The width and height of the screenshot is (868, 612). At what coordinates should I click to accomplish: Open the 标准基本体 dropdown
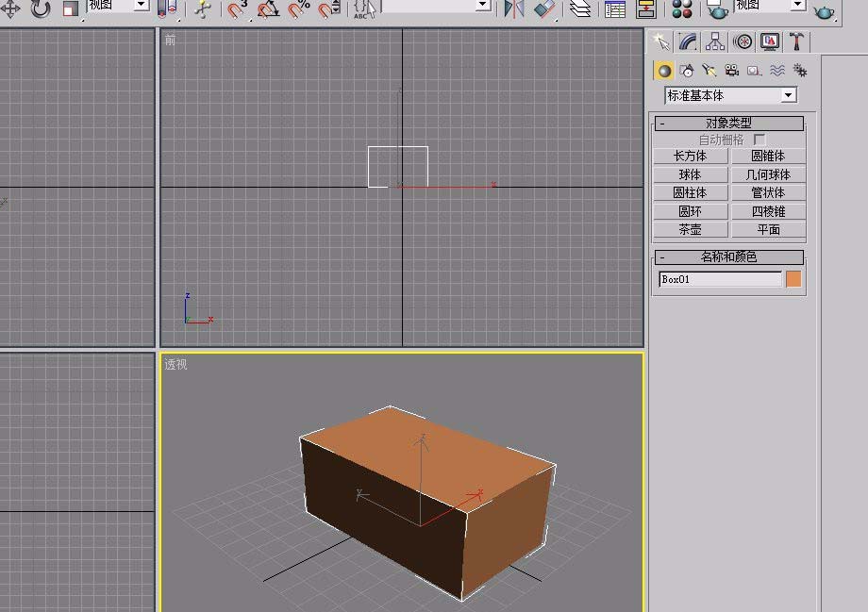(788, 95)
